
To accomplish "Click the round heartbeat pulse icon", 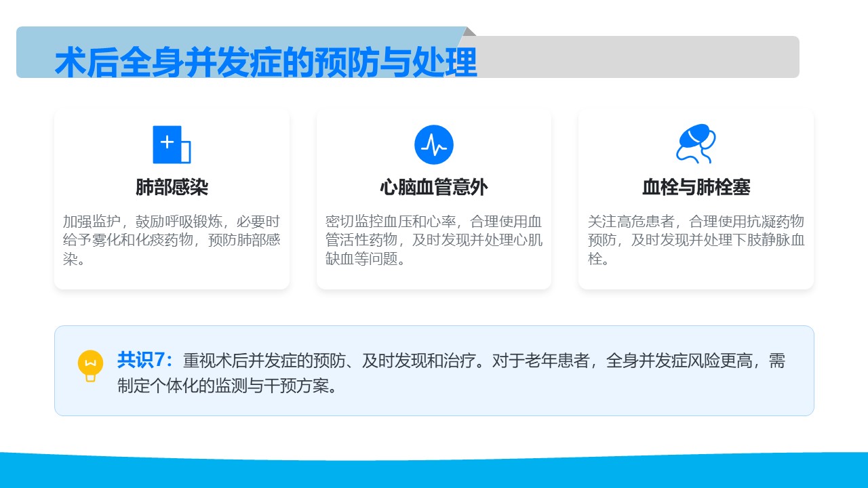I will pyautogui.click(x=433, y=144).
